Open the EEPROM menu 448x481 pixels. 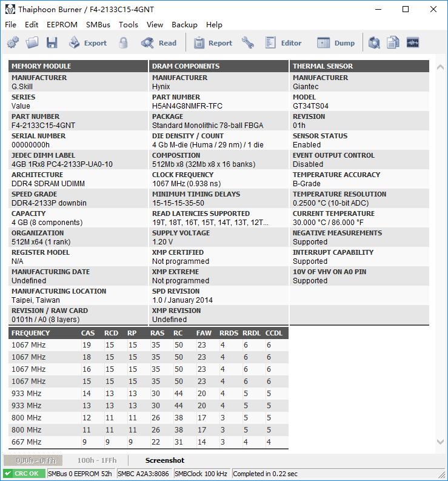click(x=62, y=24)
